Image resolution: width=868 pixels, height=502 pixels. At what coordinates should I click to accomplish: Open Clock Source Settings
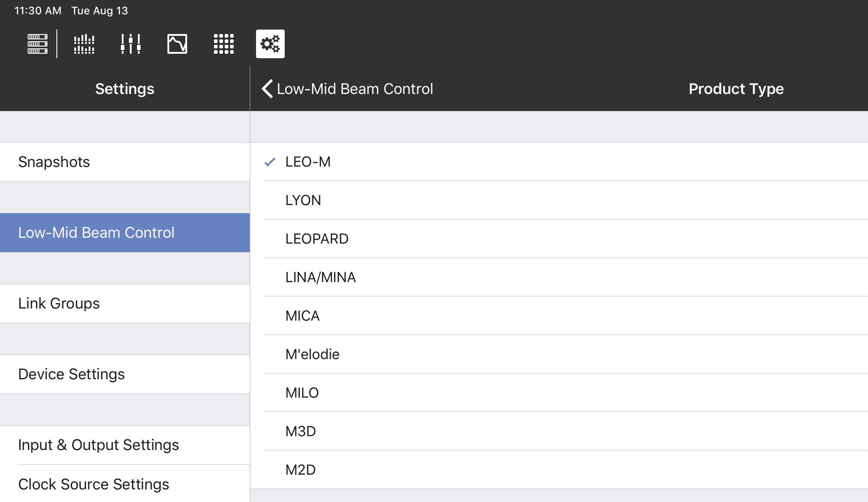tap(94, 484)
